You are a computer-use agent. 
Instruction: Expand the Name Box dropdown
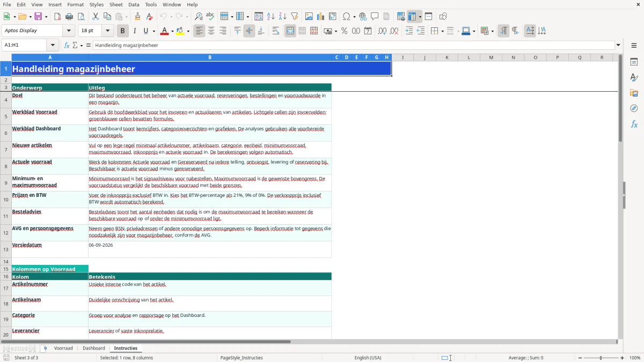[53, 46]
